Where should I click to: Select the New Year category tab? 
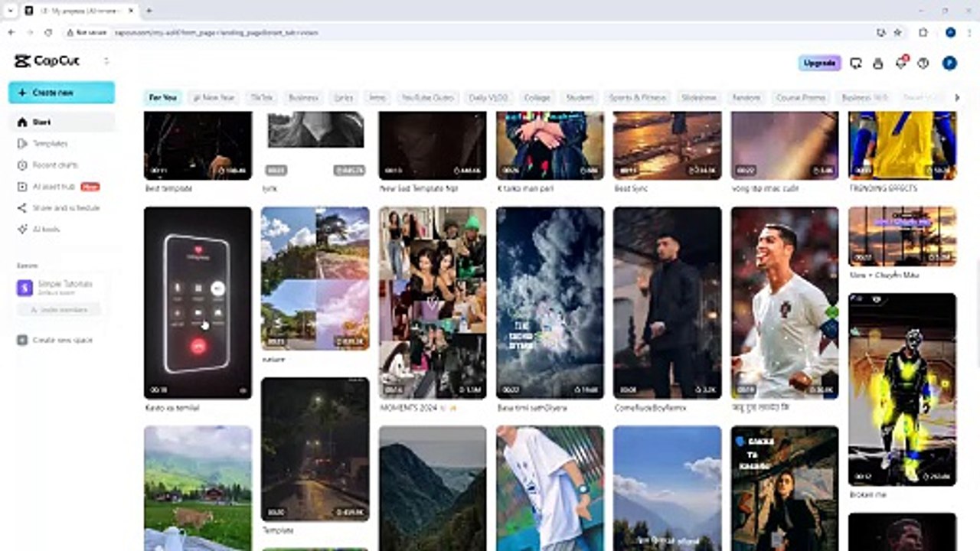pyautogui.click(x=214, y=97)
